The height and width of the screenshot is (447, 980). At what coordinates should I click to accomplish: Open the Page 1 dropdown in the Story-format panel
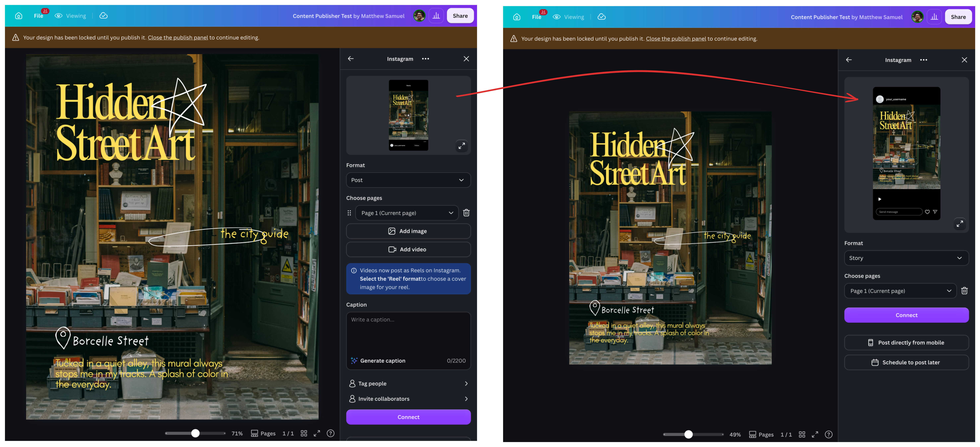tap(900, 291)
